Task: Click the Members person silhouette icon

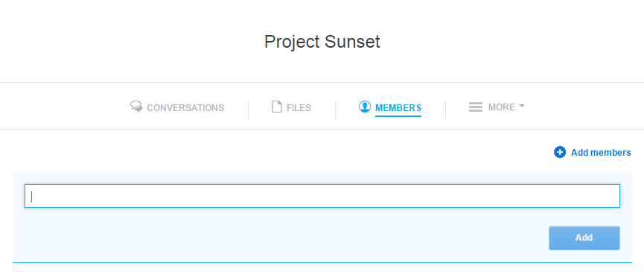Action: tap(365, 107)
